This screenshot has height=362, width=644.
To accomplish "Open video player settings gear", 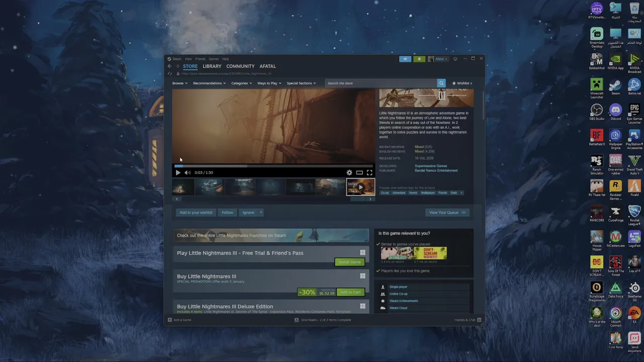I will pos(349,172).
